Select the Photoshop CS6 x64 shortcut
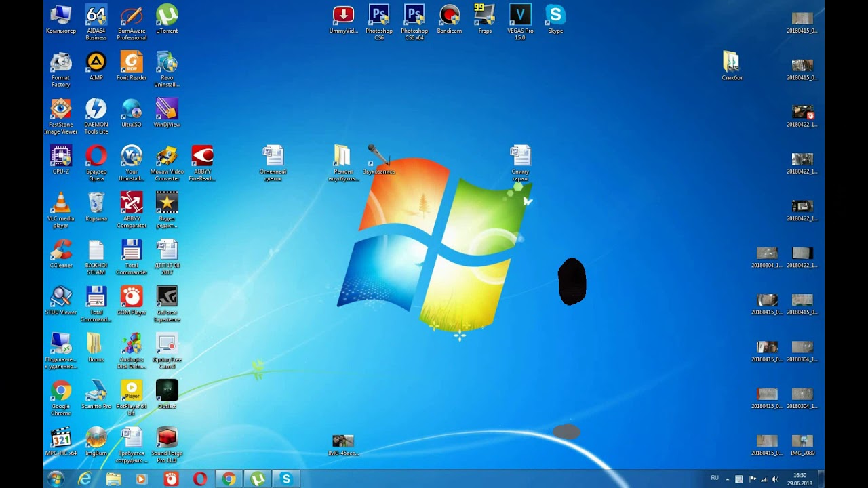 coord(414,22)
